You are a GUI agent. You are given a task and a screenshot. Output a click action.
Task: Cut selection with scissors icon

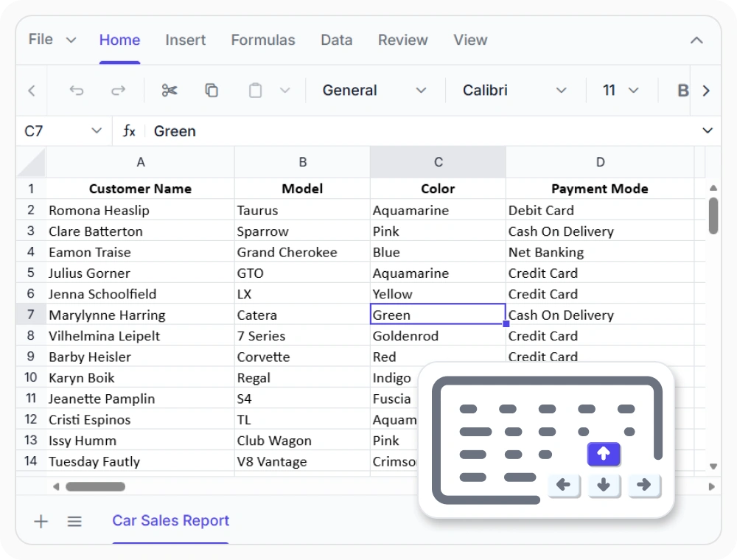point(170,90)
